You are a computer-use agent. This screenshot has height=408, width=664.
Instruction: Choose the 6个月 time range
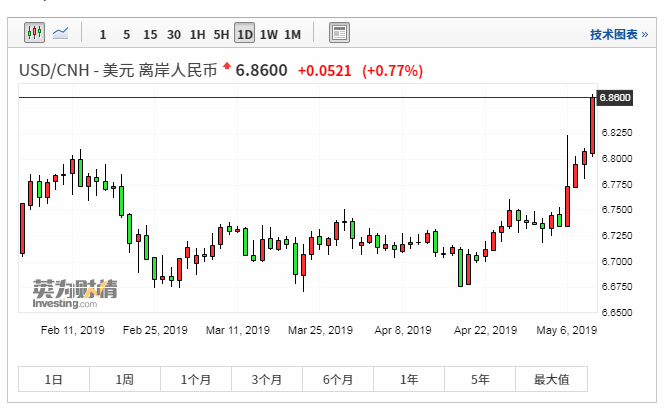338,379
